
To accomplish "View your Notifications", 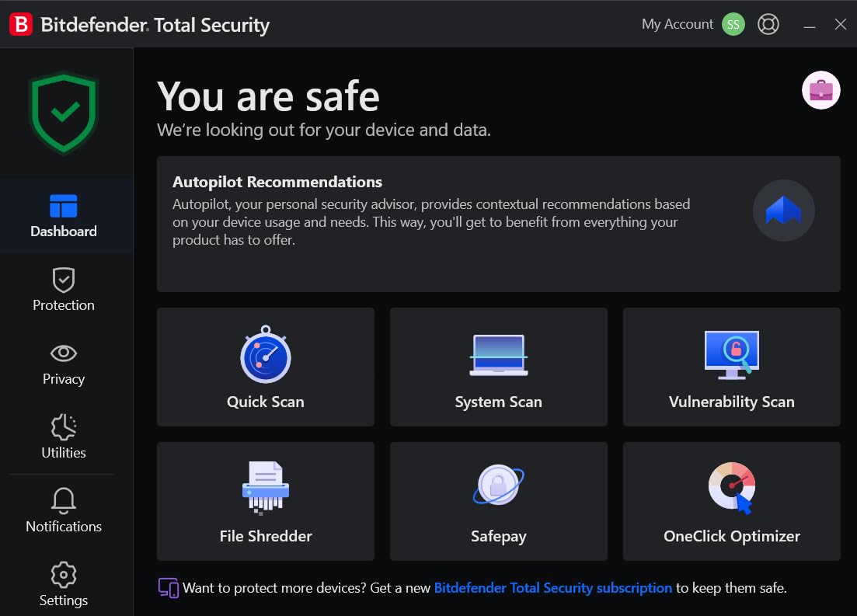I will click(x=63, y=511).
